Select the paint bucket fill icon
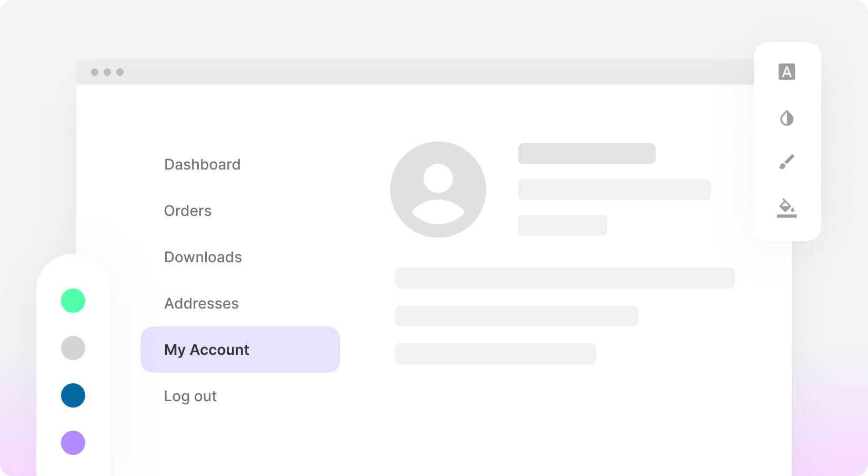Image resolution: width=868 pixels, height=476 pixels. 786,208
